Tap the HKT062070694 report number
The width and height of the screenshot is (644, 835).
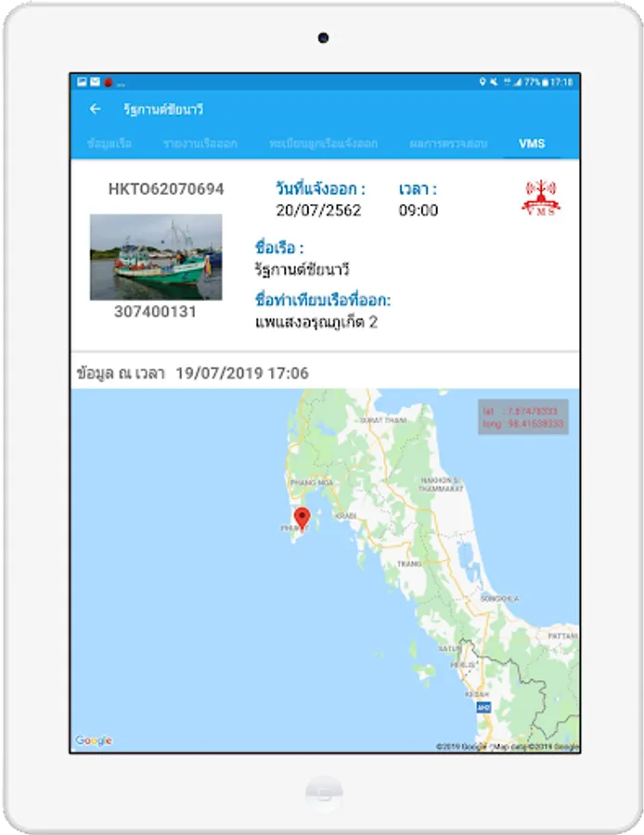tap(166, 189)
